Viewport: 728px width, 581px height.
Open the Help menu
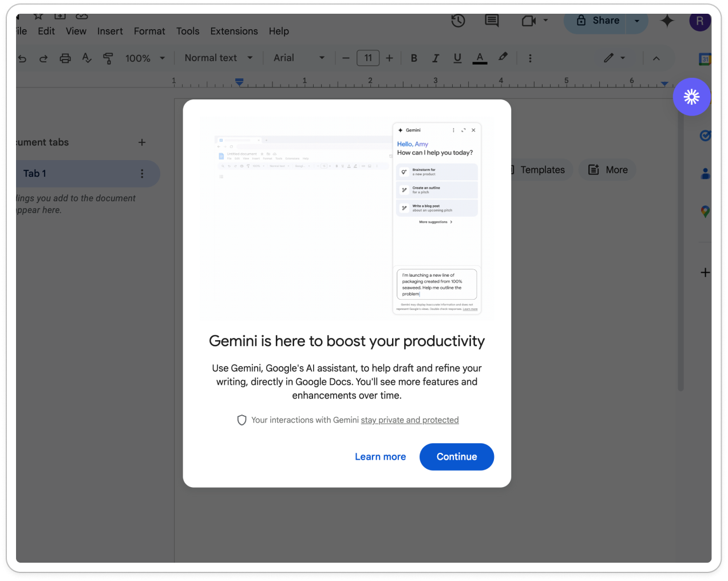[x=279, y=31]
